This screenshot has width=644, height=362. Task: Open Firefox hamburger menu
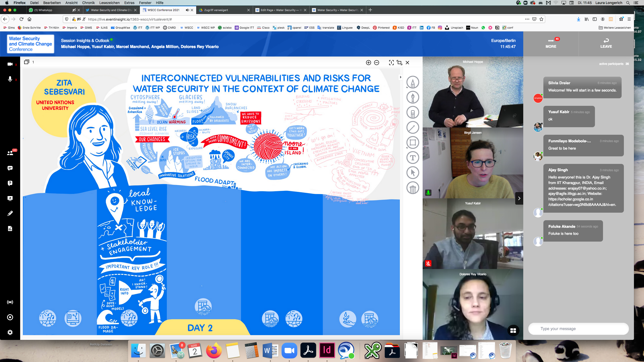[629, 19]
